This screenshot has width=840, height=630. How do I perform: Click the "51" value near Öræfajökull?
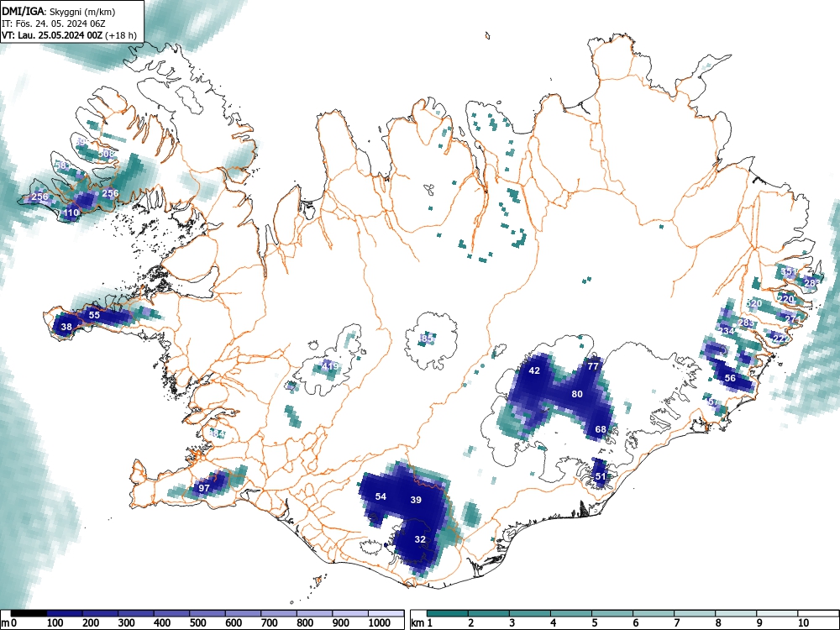coord(601,477)
